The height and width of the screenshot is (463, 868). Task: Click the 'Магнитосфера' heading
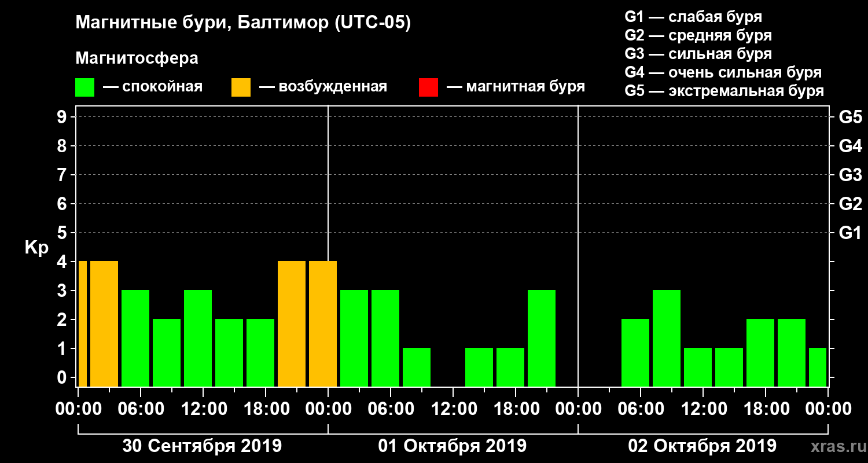[137, 58]
